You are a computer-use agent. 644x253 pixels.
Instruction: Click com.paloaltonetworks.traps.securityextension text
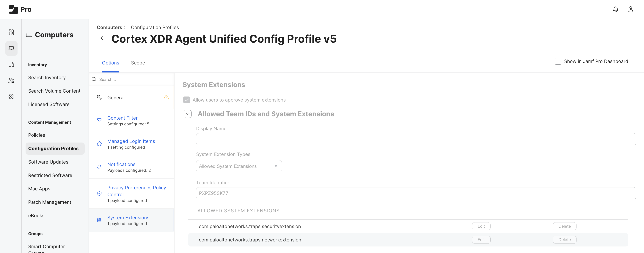click(250, 227)
